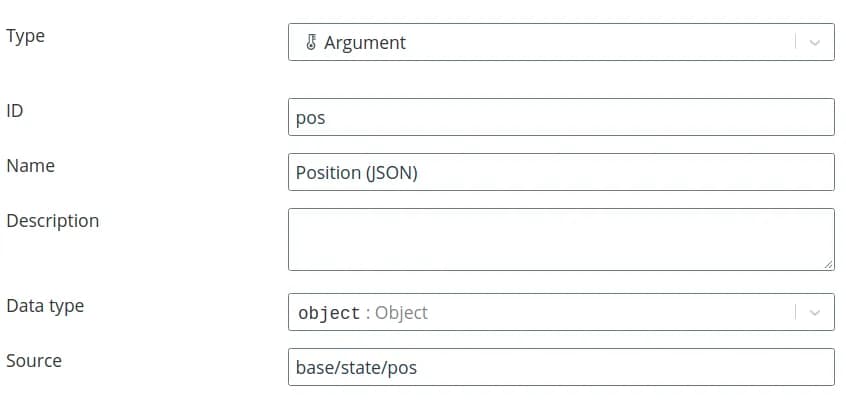Focus the Name field with Position (JSON)
This screenshot has height=402, width=846.
pos(560,172)
